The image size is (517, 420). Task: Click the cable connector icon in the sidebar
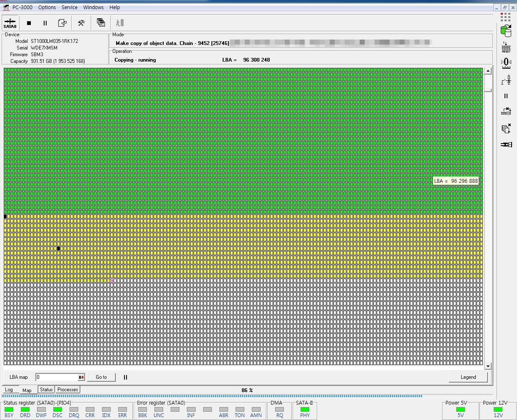pos(506,144)
